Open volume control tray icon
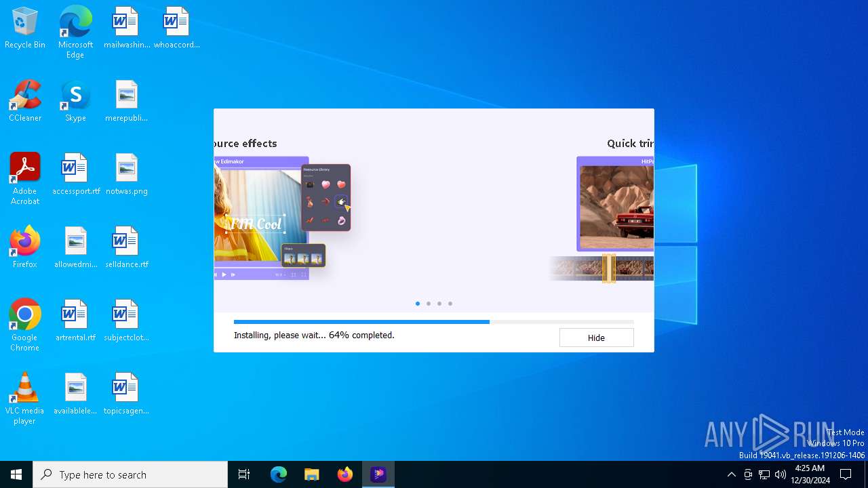868x488 pixels. tap(781, 474)
